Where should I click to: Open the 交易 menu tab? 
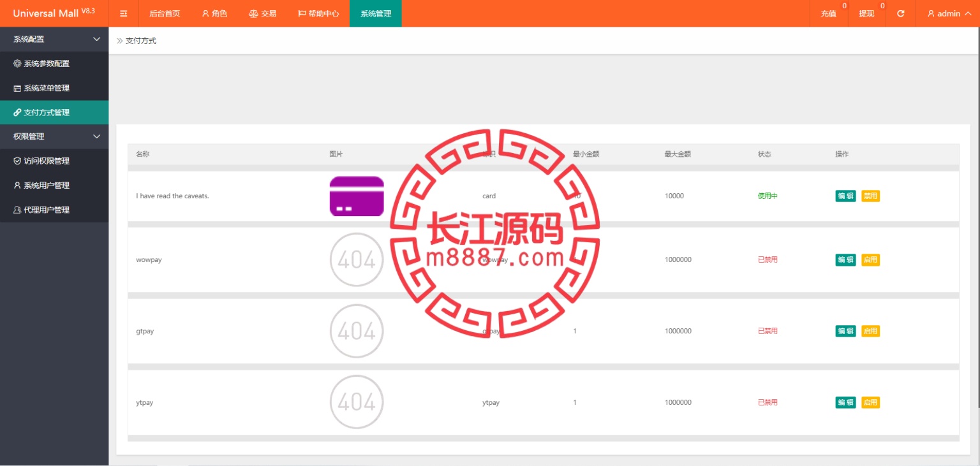tap(262, 13)
